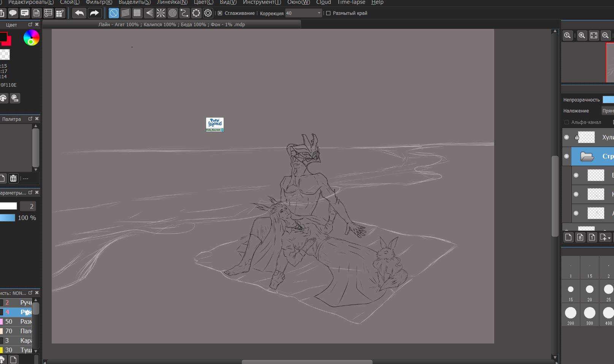Add a new 8-bit layer
This screenshot has width=614, height=364.
coord(580,237)
